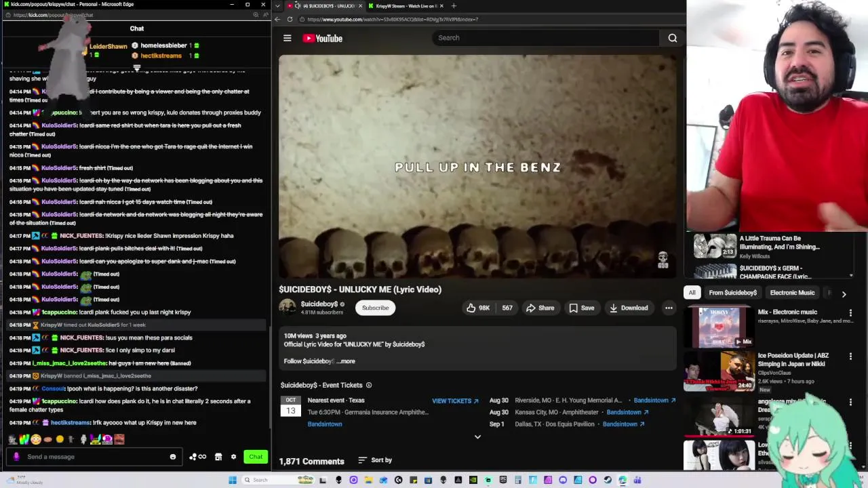Open the Mix - Electronic music thumbnail
This screenshot has height=488, width=868.
pos(719,327)
